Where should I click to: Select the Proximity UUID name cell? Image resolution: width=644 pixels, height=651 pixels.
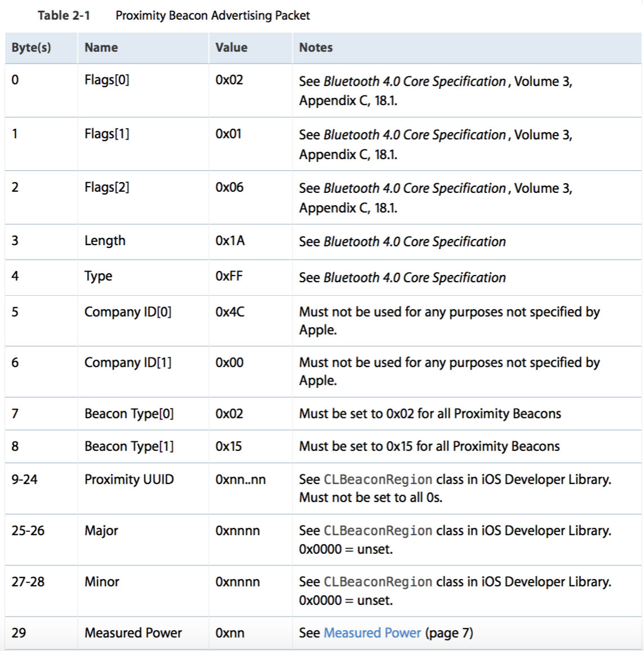129,480
